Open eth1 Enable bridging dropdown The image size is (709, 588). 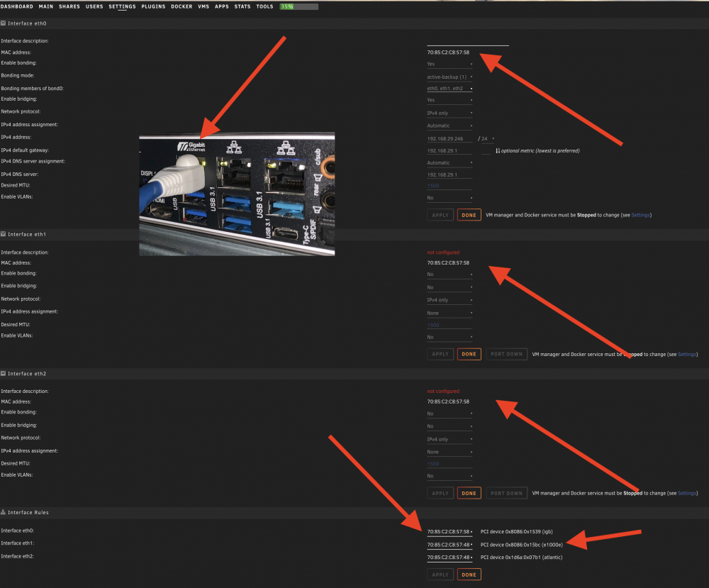450,288
